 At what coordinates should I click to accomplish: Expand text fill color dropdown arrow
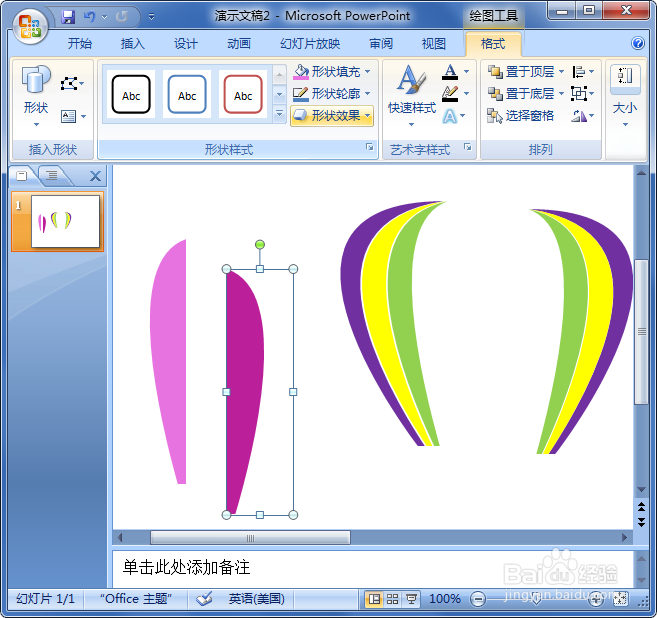click(466, 72)
